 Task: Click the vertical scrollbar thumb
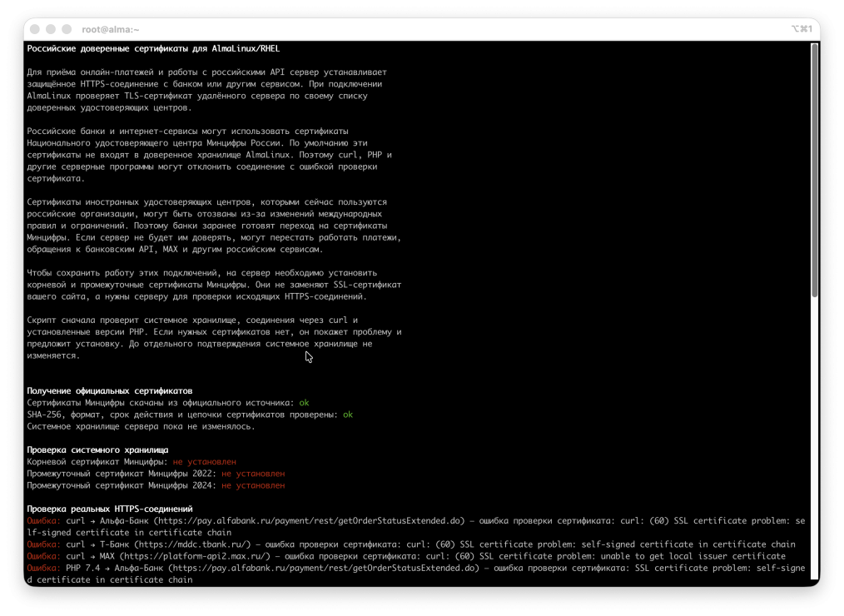coord(814,170)
